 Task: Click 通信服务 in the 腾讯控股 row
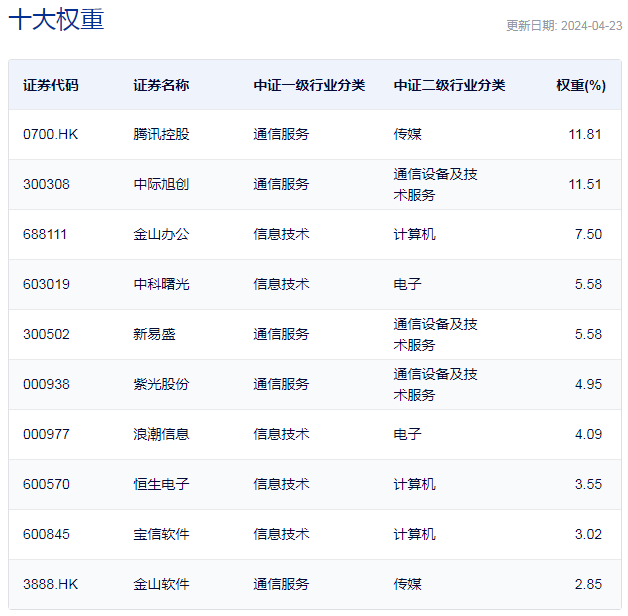[281, 134]
